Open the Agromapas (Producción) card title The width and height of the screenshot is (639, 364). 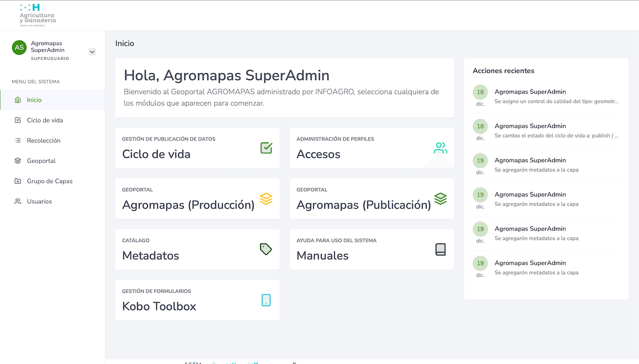pos(188,205)
